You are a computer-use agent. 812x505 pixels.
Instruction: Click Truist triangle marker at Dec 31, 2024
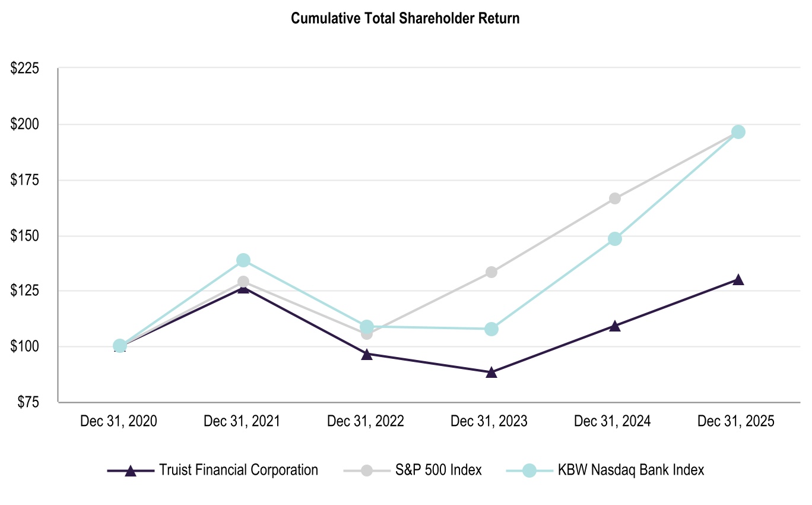[x=615, y=326]
